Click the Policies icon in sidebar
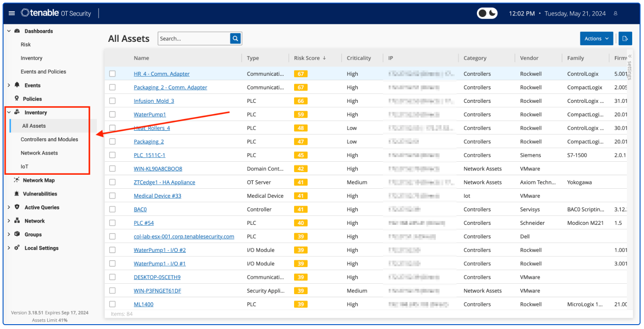Image resolution: width=644 pixels, height=329 pixels. tap(17, 98)
